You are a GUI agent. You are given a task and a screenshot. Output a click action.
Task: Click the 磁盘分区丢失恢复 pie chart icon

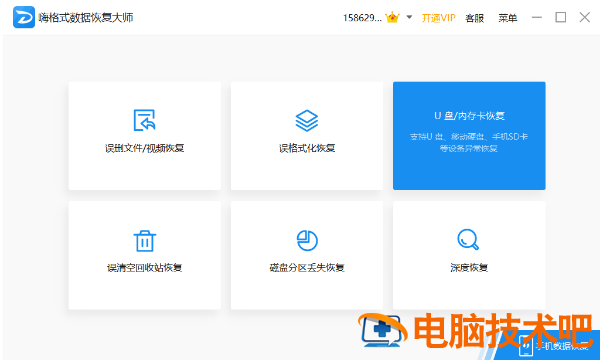[307, 241]
